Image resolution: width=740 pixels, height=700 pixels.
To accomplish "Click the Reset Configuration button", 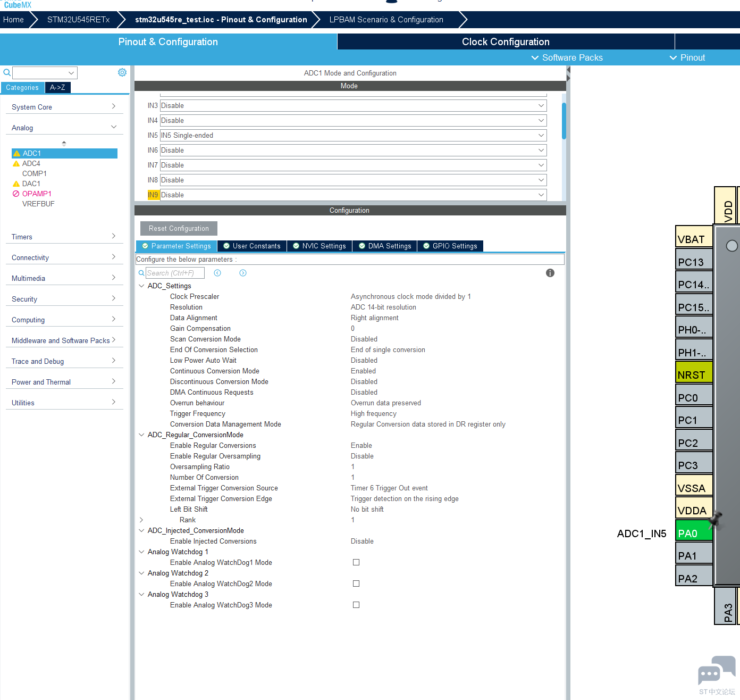I will pyautogui.click(x=179, y=228).
